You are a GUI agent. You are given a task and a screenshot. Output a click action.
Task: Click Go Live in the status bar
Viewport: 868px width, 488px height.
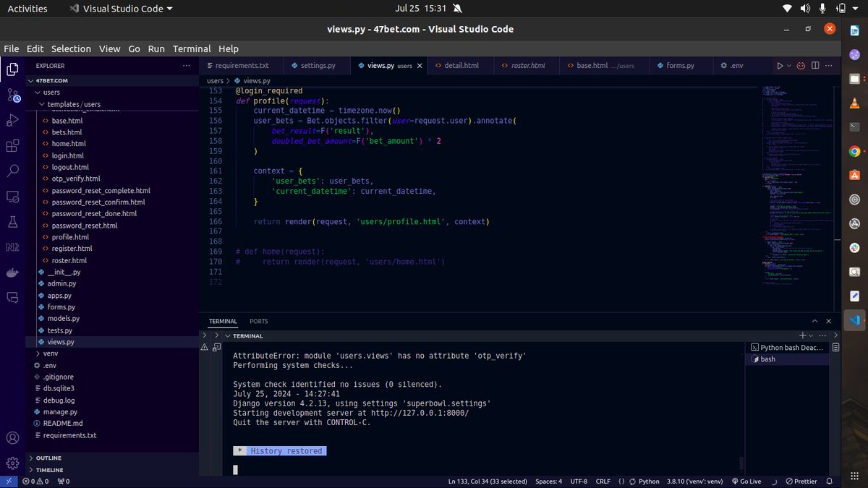coord(746,481)
